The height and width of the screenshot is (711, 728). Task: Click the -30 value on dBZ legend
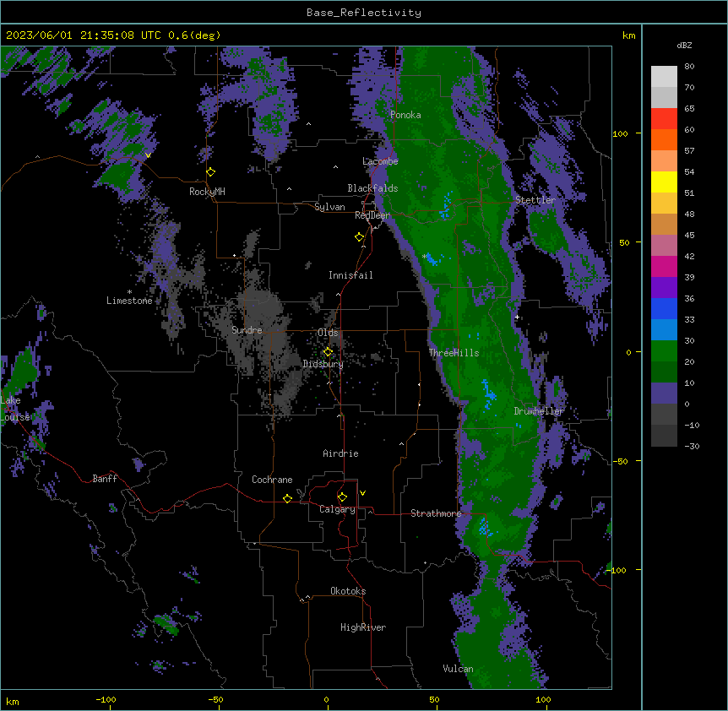[x=692, y=446]
